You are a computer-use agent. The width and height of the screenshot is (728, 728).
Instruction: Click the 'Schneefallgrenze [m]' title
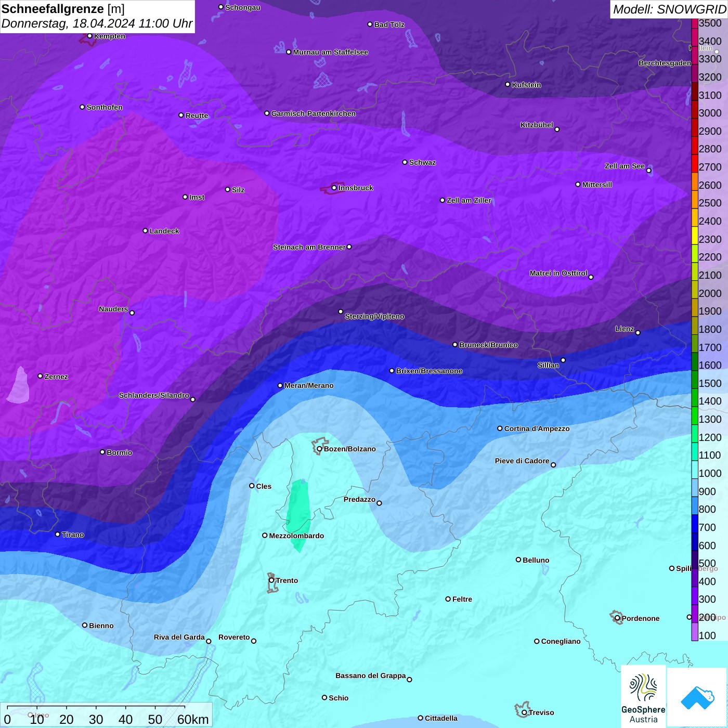(63, 9)
